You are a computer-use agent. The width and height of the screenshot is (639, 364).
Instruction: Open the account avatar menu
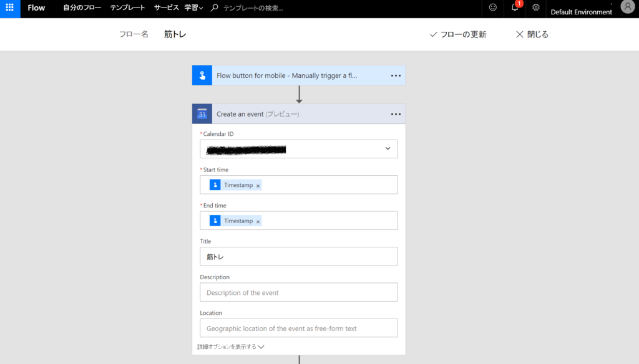tap(627, 7)
